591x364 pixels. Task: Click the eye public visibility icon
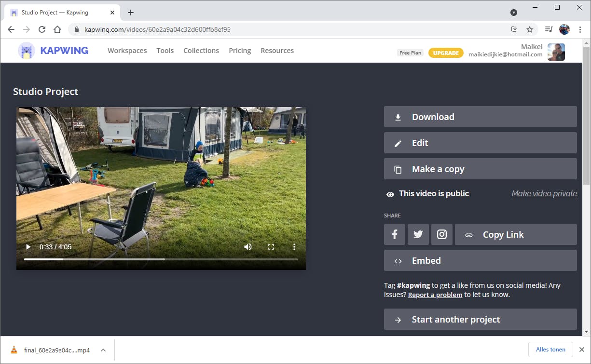(390, 194)
